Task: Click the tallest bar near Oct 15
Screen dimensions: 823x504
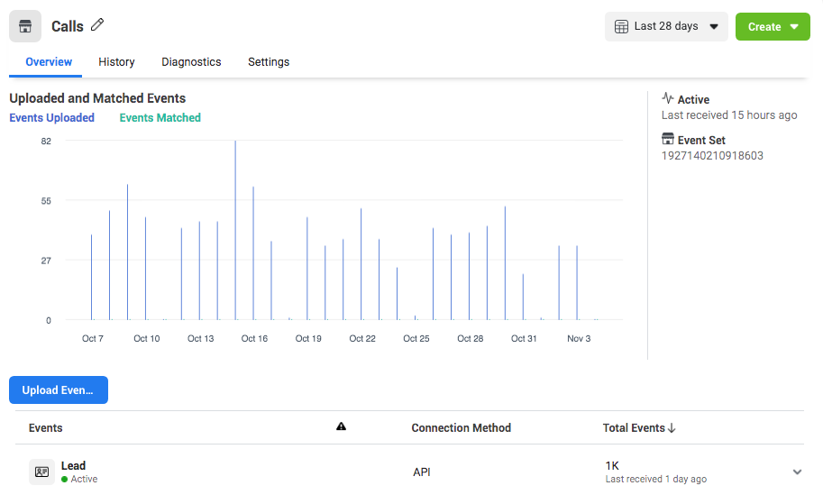Action: point(235,230)
